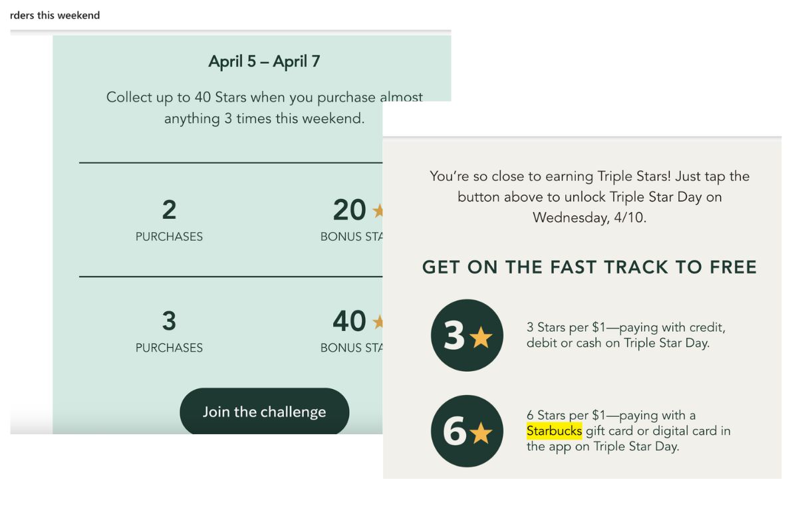This screenshot has height=532, width=798.
Task: Click the 6 Stars per $1 description
Action: point(628,431)
